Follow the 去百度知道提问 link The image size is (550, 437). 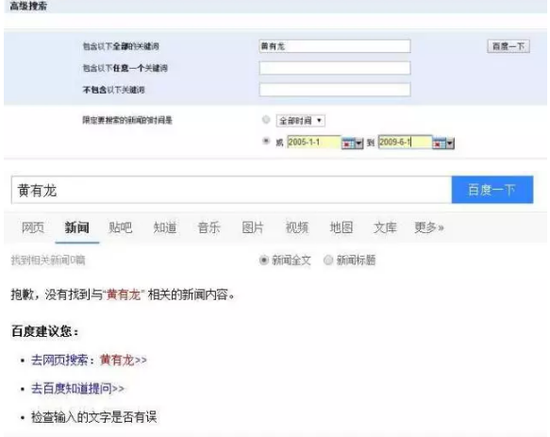pyautogui.click(x=78, y=389)
